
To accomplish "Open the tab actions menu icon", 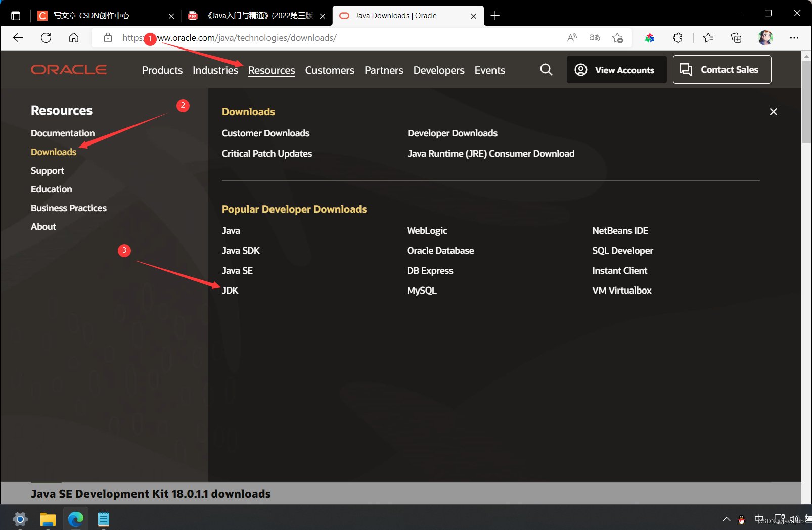I will 16,16.
